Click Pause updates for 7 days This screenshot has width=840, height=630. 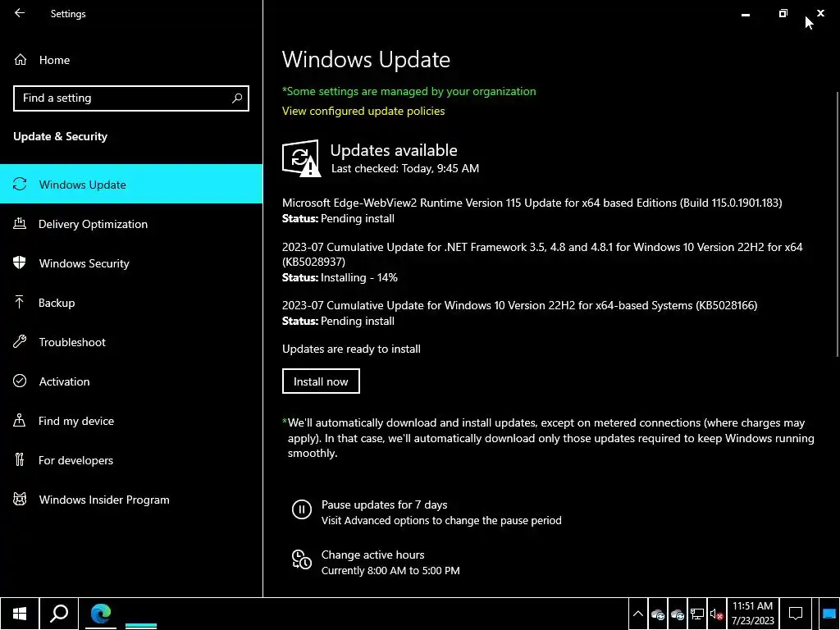tap(384, 504)
